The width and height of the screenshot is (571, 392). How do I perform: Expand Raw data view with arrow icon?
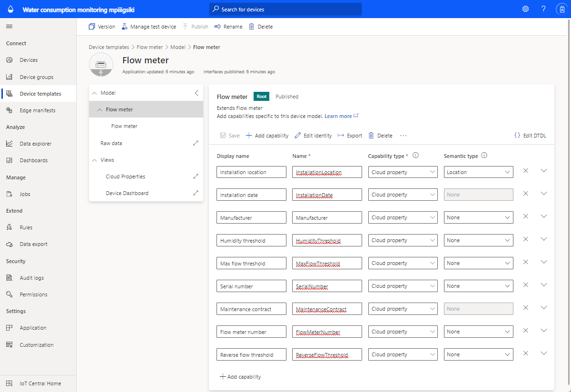pos(196,143)
